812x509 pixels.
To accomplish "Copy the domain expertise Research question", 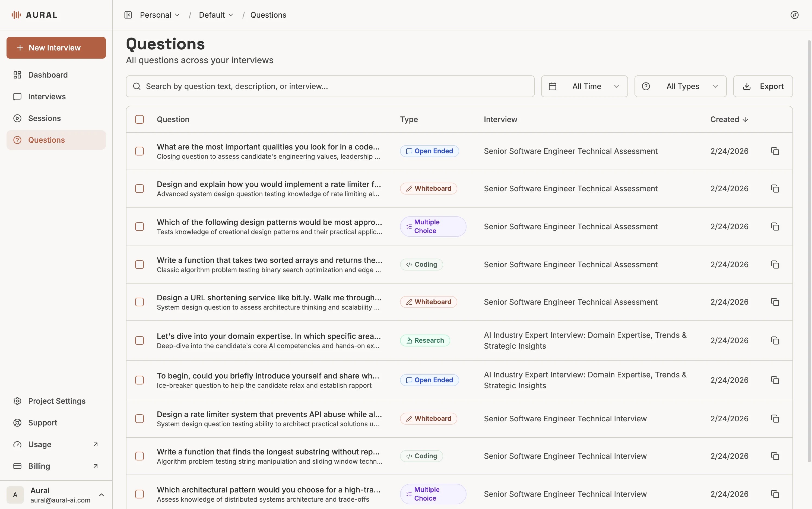I will (x=775, y=340).
